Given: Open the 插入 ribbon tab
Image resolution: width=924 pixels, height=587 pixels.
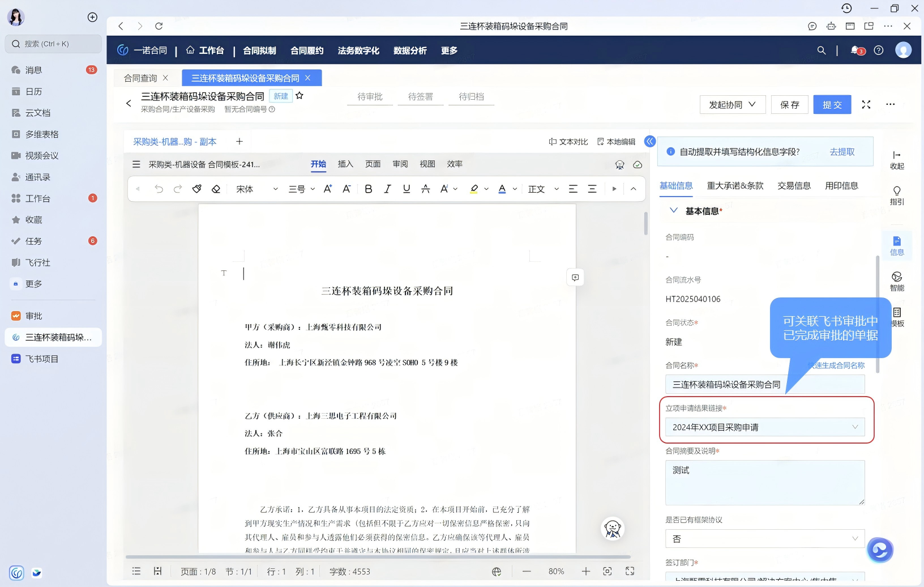Looking at the screenshot, I should 345,164.
